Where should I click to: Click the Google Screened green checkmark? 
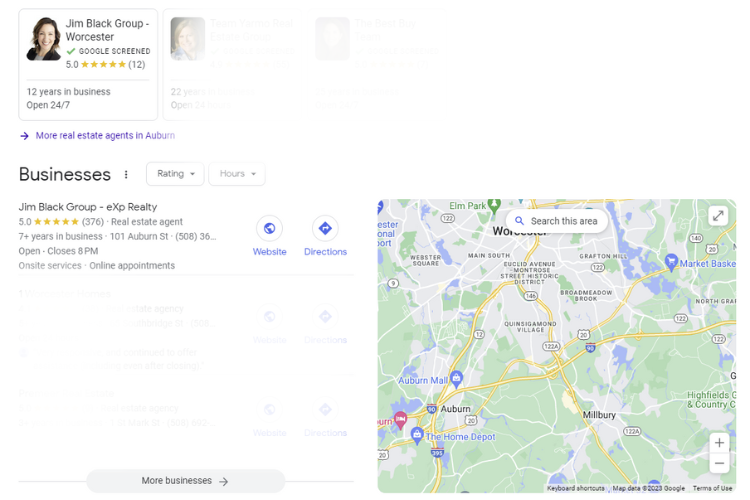[x=71, y=51]
